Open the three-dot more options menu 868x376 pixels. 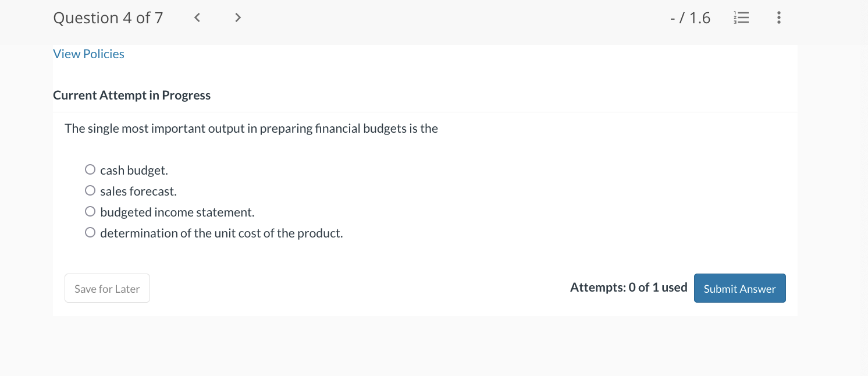pyautogui.click(x=779, y=18)
